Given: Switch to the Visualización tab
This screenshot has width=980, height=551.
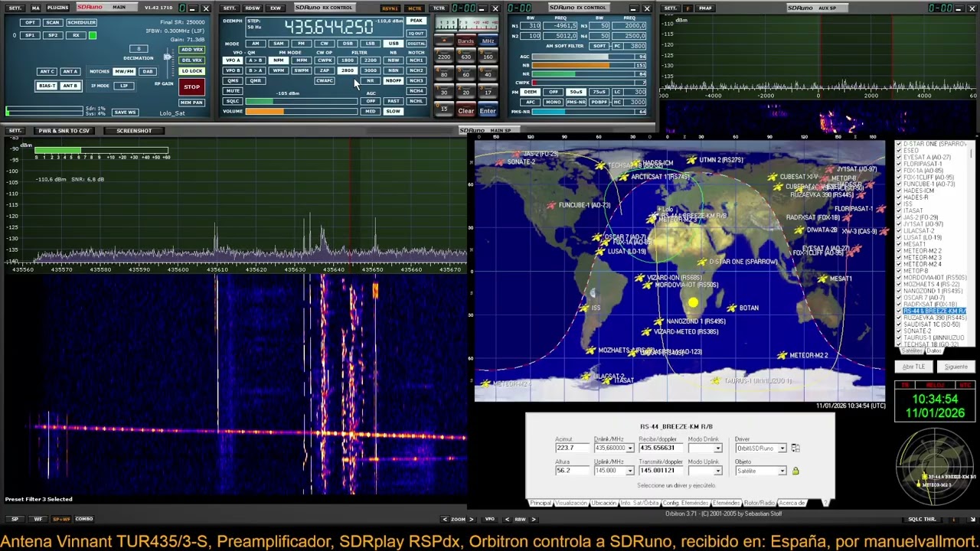Looking at the screenshot, I should pos(571,503).
